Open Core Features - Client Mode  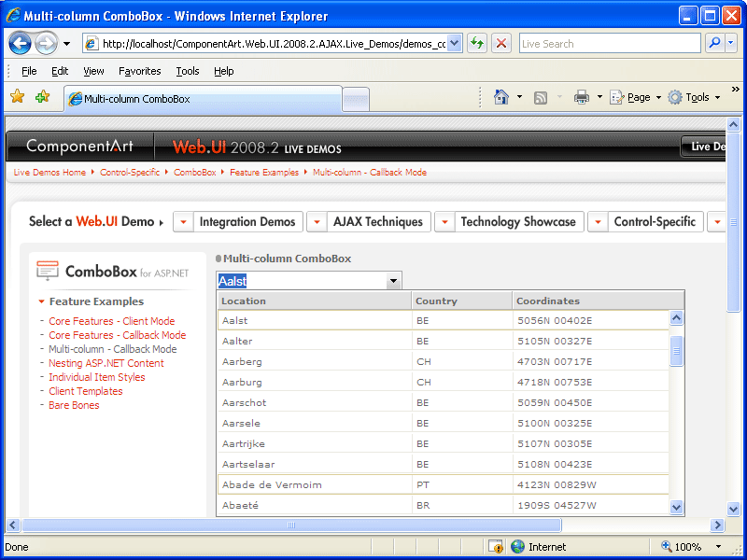(x=111, y=321)
